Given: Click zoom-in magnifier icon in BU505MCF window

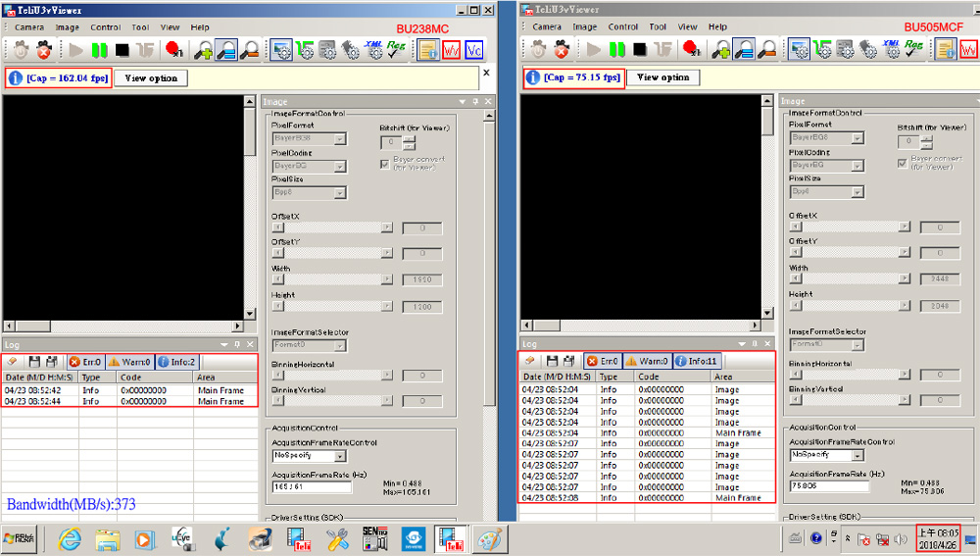Looking at the screenshot, I should click(721, 49).
